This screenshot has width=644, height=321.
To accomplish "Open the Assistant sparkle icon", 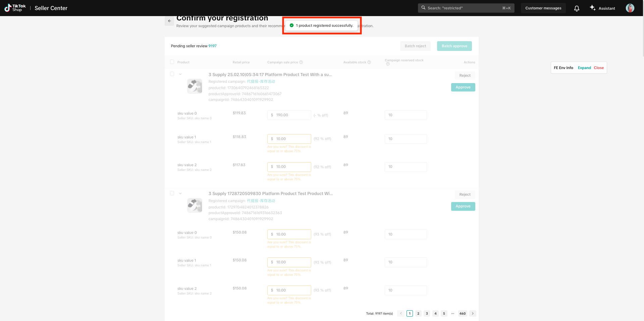I will [593, 8].
